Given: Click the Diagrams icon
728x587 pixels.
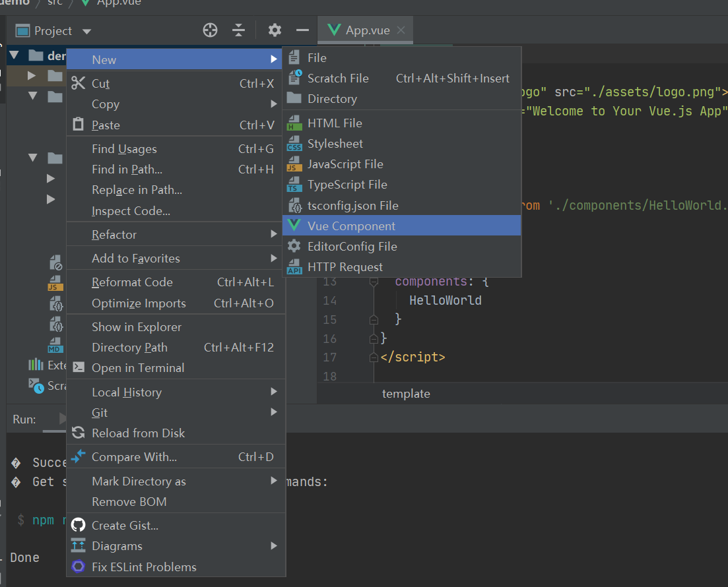Looking at the screenshot, I should coord(78,545).
